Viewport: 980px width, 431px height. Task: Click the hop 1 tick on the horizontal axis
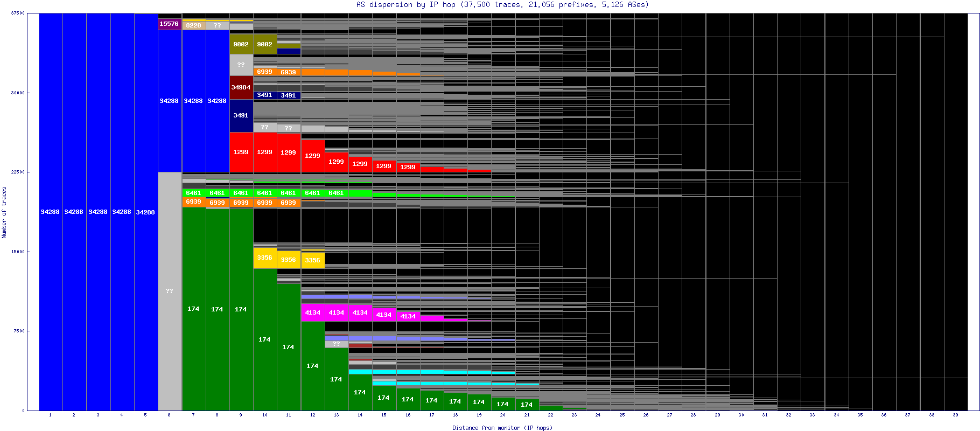pyautogui.click(x=51, y=415)
